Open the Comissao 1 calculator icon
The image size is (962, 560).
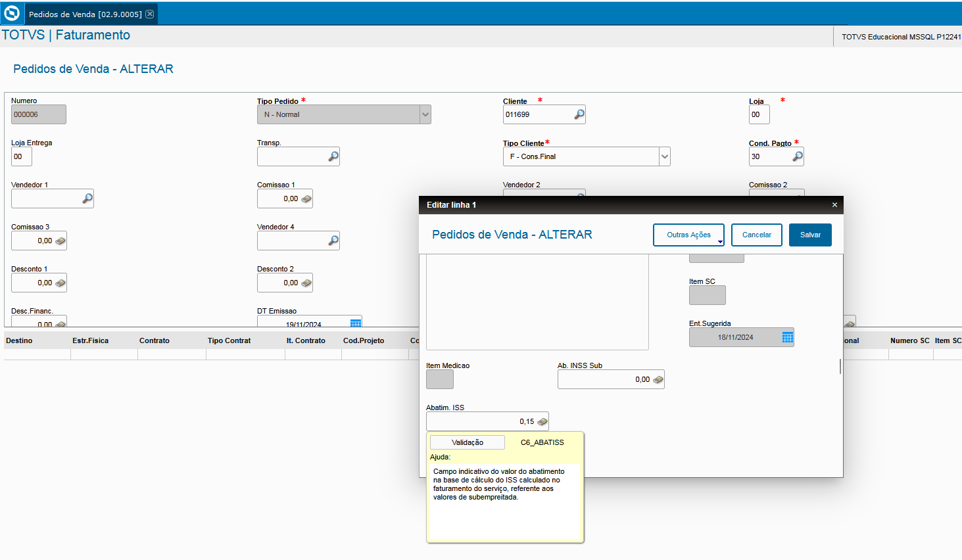click(306, 198)
